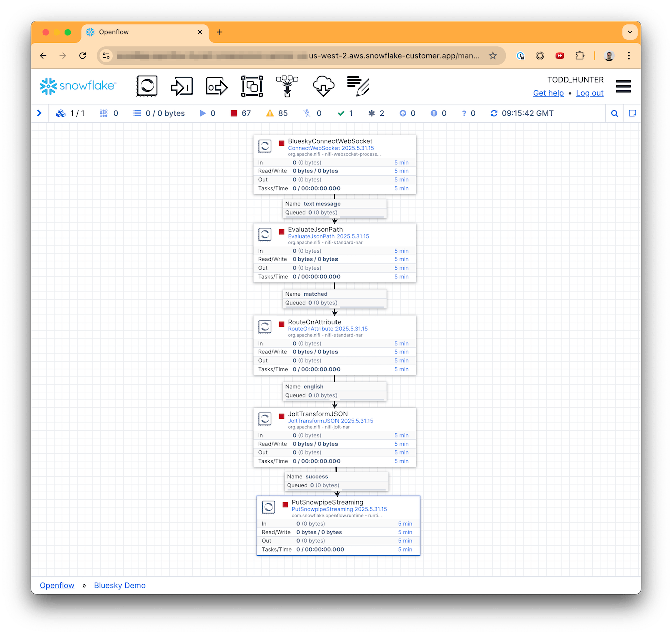Click the Snowflake logo
672x635 pixels.
tap(78, 86)
